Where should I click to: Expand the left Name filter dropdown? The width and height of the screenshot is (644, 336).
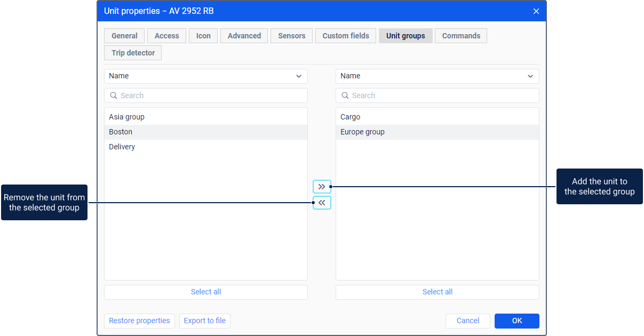(205, 76)
